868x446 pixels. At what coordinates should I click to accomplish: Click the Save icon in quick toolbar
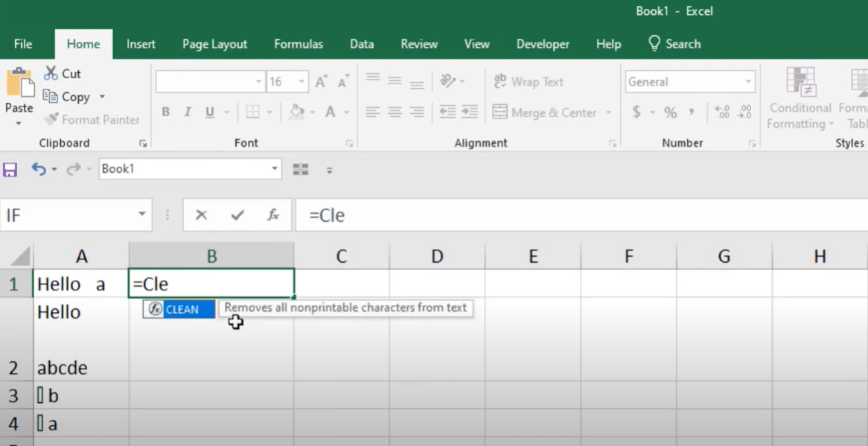(x=10, y=169)
